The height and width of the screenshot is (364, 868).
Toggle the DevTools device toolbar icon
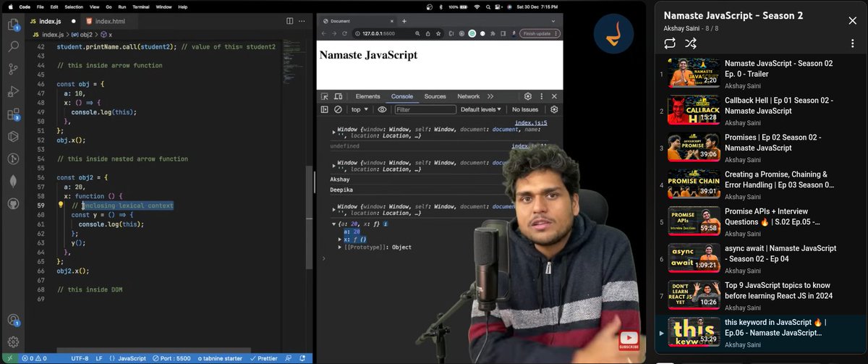point(338,96)
